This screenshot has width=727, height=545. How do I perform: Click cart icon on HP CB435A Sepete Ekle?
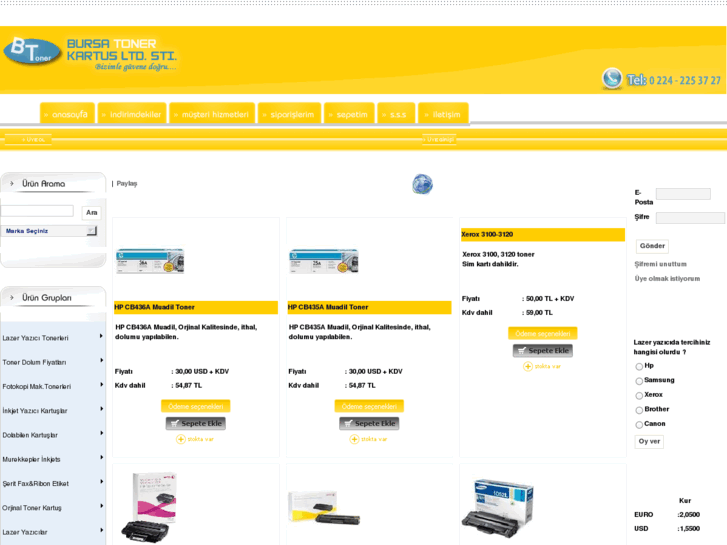[348, 423]
